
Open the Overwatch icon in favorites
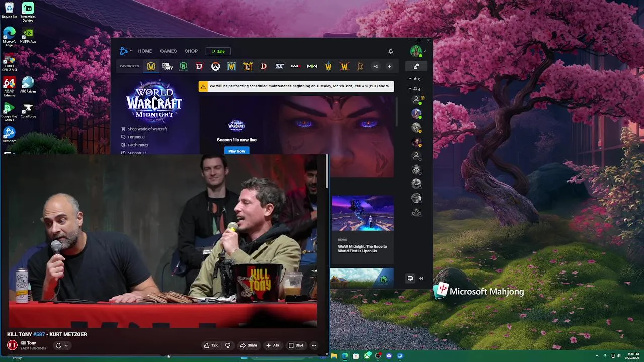pyautogui.click(x=215, y=66)
